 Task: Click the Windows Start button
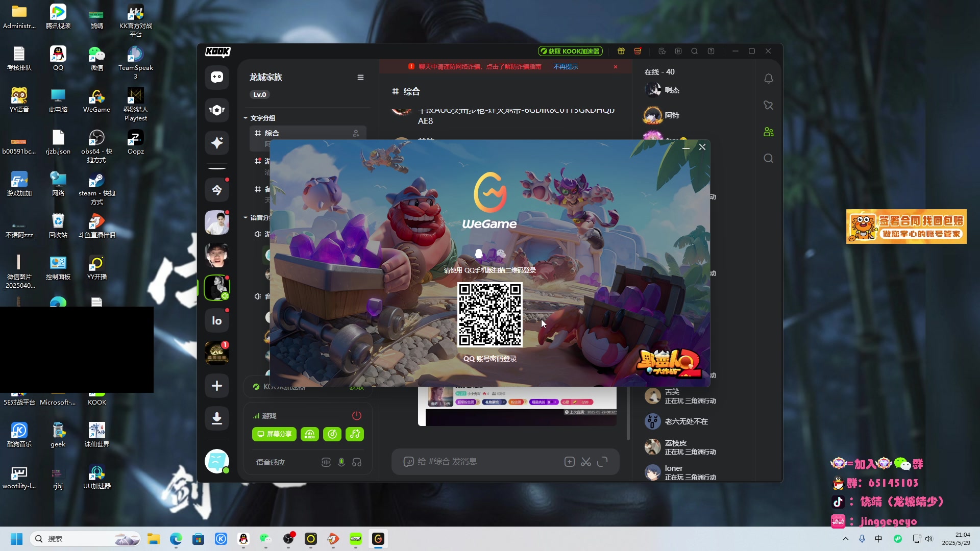point(17,539)
